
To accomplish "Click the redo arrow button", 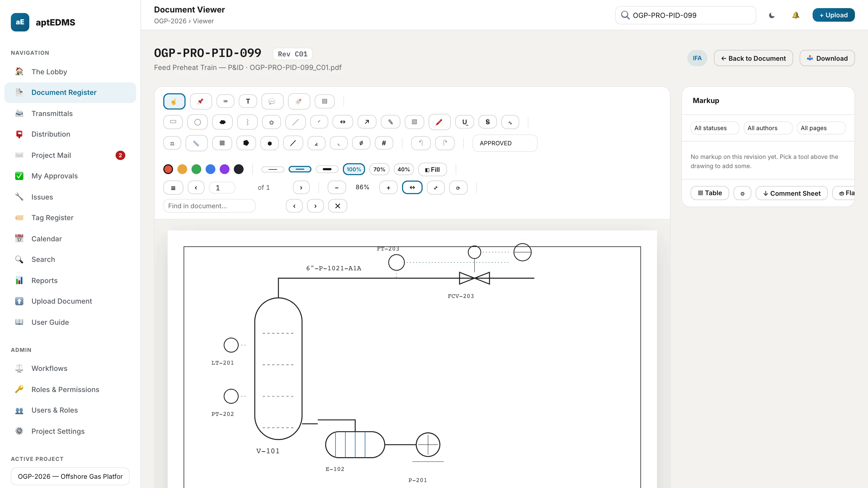I will click(445, 143).
